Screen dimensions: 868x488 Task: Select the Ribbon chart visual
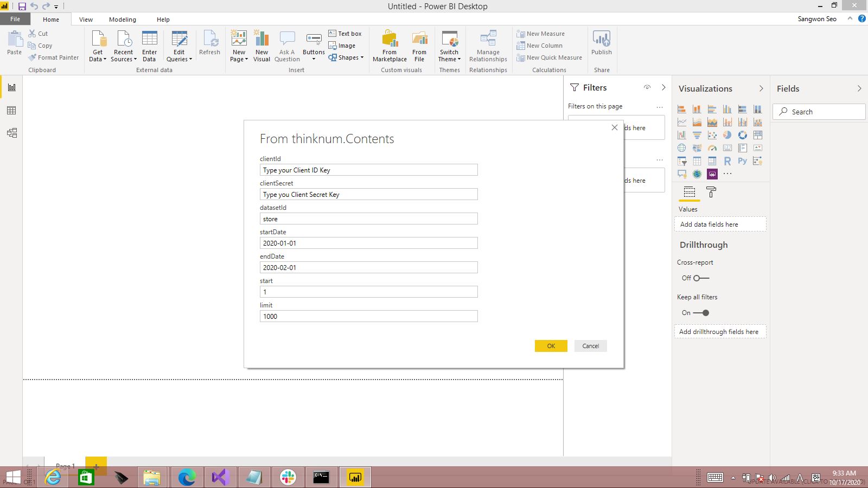758,122
